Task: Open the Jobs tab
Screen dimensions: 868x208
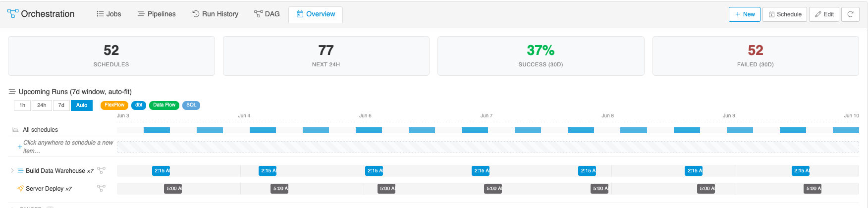Action: (x=108, y=14)
